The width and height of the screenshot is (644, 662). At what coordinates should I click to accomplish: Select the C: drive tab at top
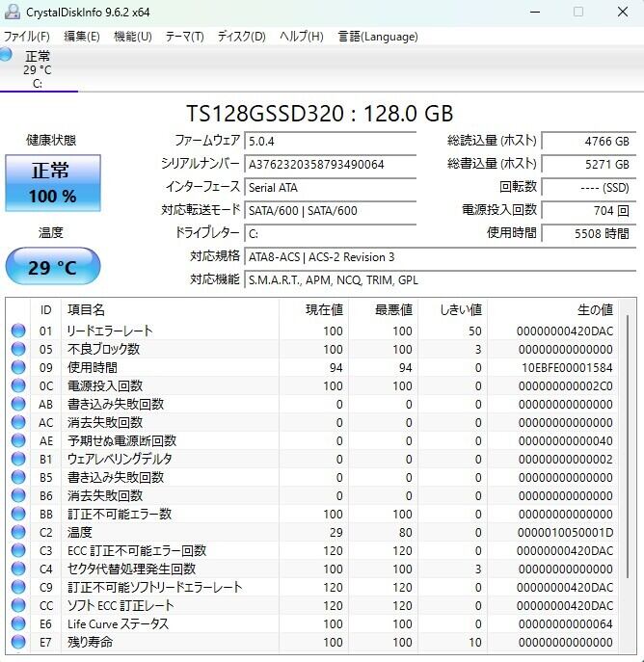point(39,69)
